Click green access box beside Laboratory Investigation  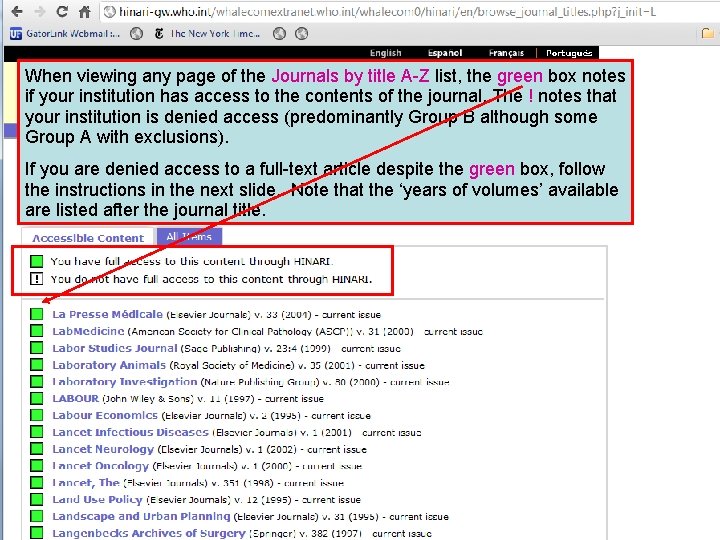tap(36, 381)
